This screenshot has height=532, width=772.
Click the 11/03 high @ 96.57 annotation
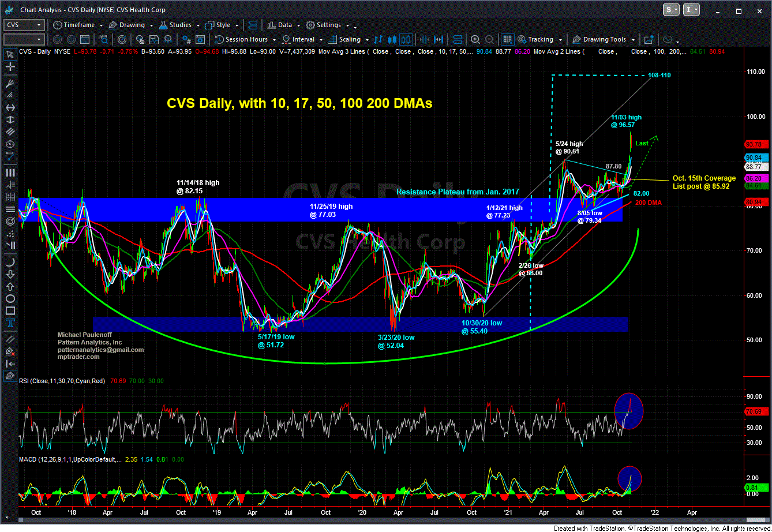tap(626, 121)
